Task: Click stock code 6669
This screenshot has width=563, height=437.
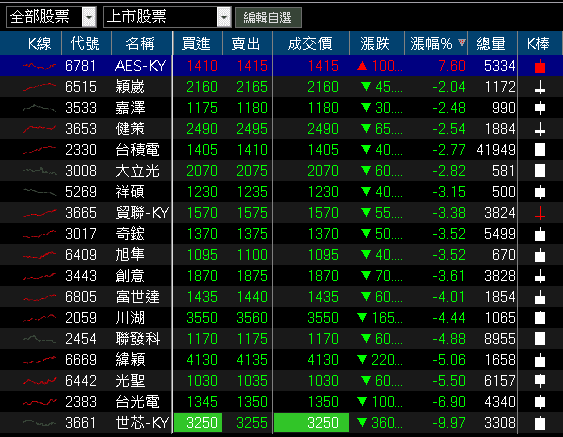Action: point(81,360)
